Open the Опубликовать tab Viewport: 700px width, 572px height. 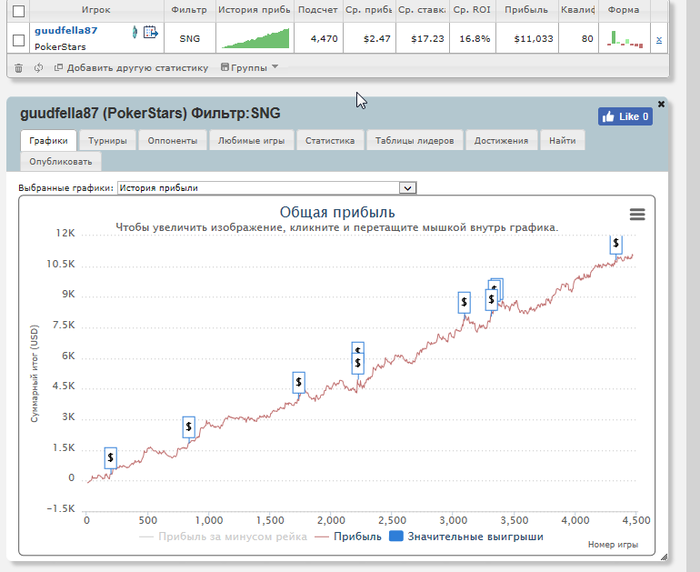(61, 162)
